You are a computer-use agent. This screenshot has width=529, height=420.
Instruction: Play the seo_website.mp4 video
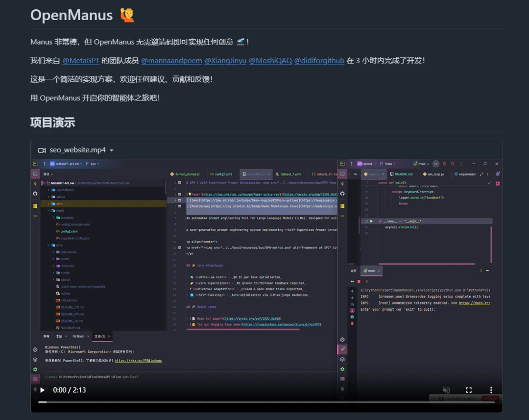click(43, 390)
